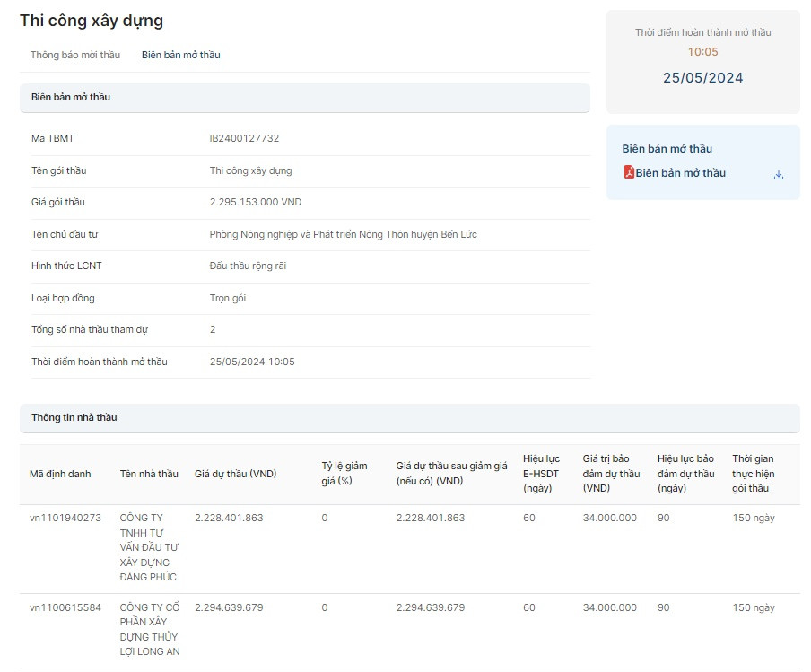This screenshot has height=672, width=811.
Task: Click the Thông tin nhà thầu section header
Action: tap(74, 417)
